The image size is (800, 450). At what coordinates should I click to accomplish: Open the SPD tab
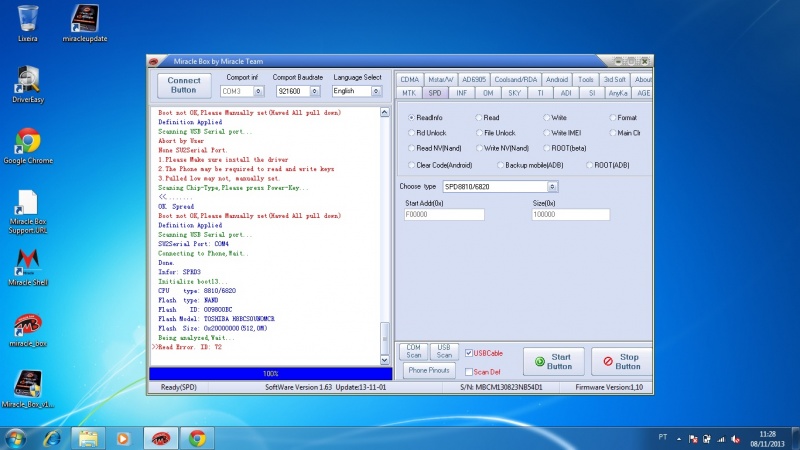pyautogui.click(x=435, y=93)
